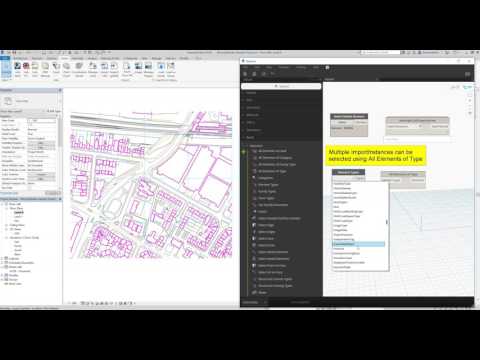Click the Point Cloud icon

tap(66, 69)
